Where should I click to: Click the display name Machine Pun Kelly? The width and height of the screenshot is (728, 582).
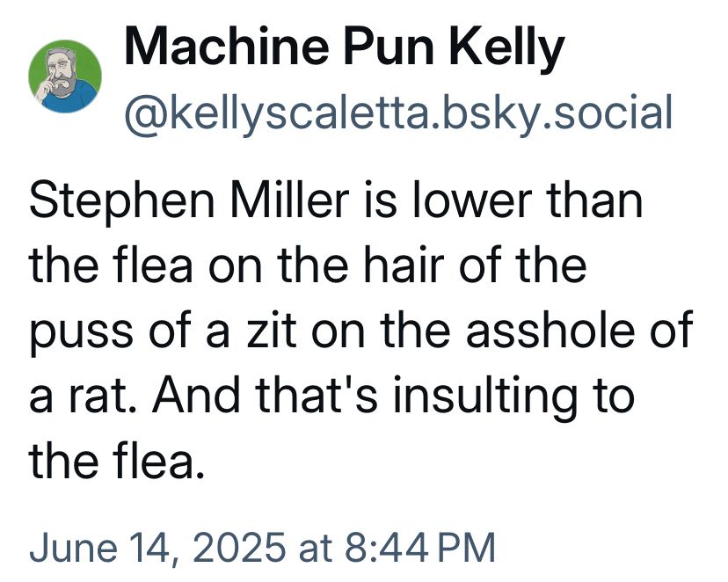tap(345, 47)
